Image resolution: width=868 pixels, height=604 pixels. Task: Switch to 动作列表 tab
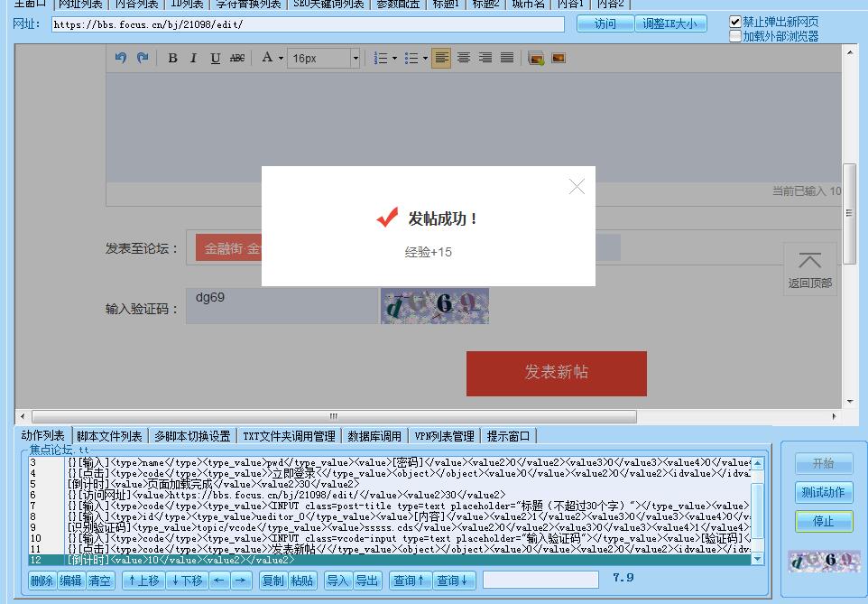click(42, 435)
